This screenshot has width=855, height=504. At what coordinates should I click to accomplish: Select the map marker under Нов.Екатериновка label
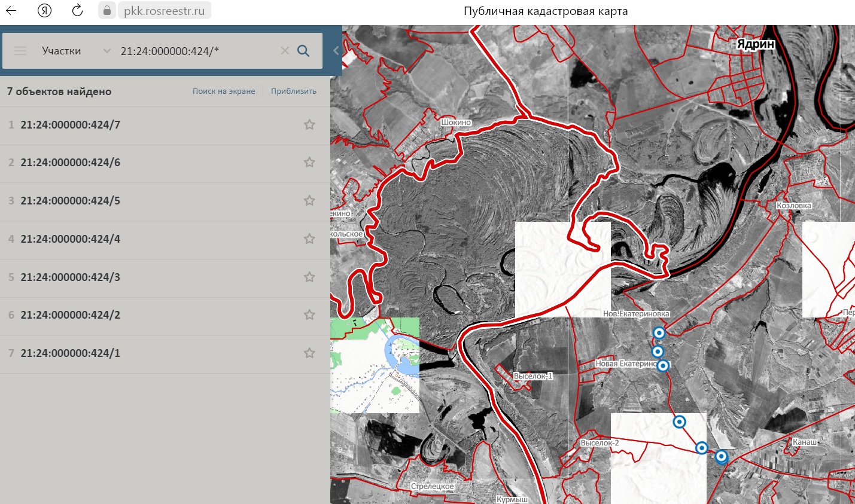click(x=659, y=333)
